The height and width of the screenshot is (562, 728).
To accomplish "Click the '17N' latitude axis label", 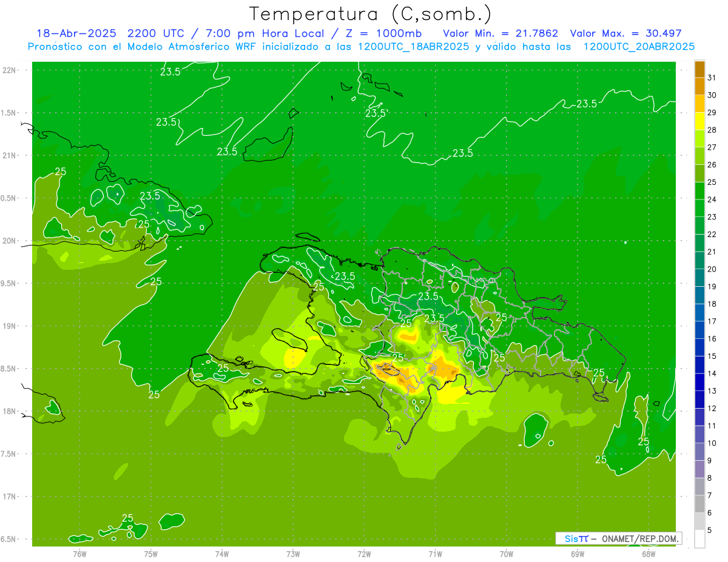I will 9,497.
